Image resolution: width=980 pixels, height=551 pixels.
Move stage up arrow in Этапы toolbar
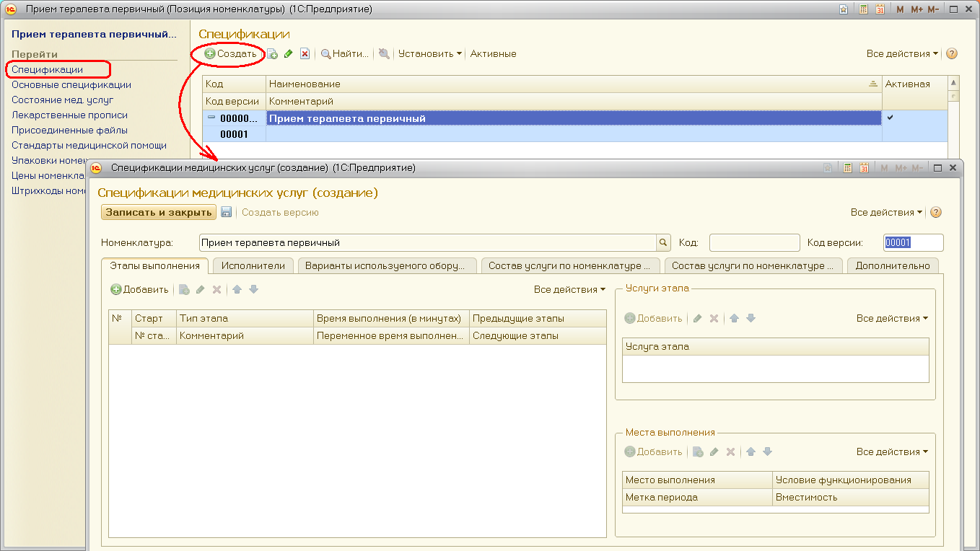tap(237, 289)
